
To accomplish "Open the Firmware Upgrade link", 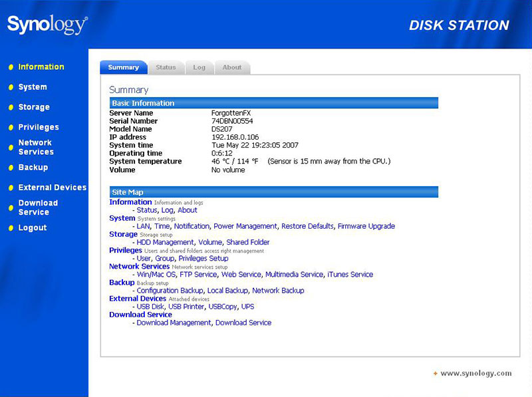I will (x=366, y=226).
